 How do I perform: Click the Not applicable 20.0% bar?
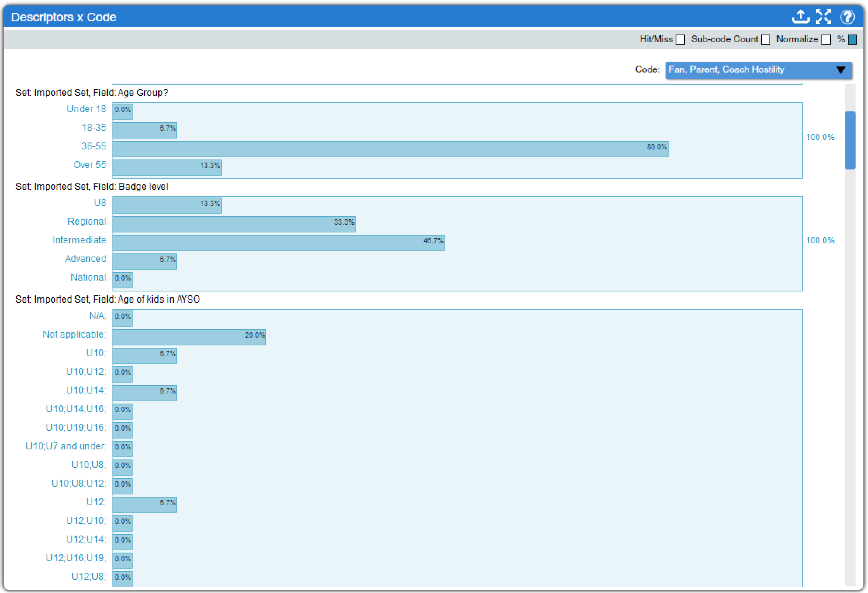click(189, 337)
